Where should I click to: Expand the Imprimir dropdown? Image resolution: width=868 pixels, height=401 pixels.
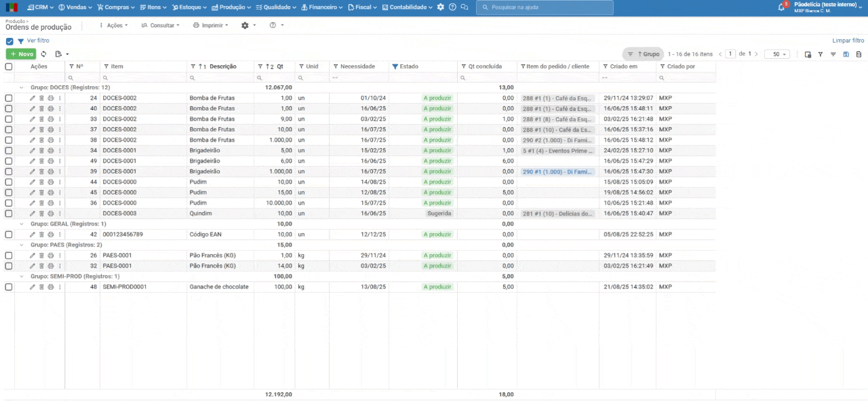click(x=211, y=25)
